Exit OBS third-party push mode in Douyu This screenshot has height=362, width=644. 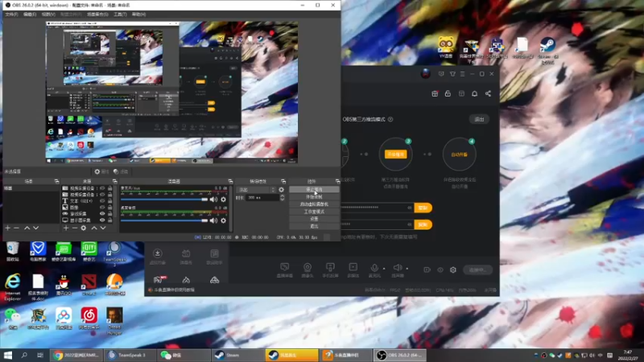479,119
